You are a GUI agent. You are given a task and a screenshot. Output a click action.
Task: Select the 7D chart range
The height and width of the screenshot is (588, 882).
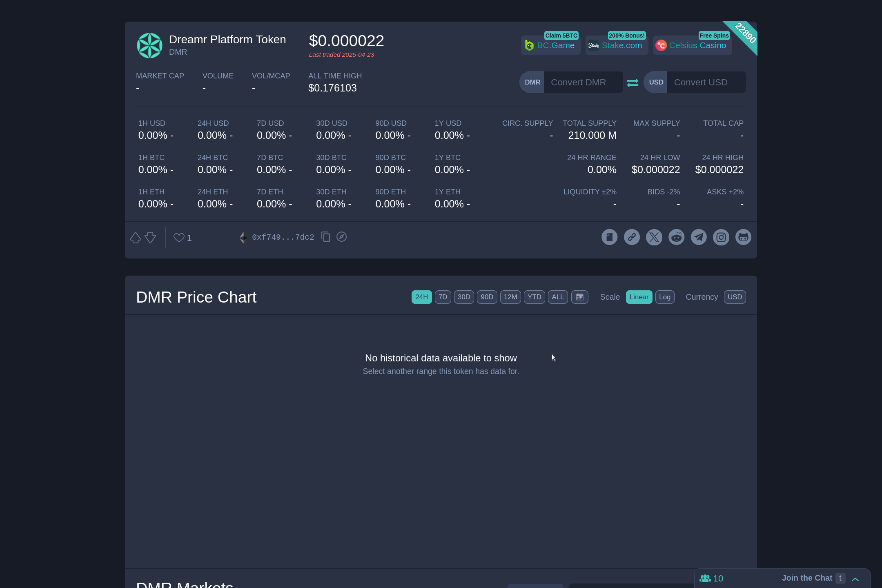(x=443, y=297)
